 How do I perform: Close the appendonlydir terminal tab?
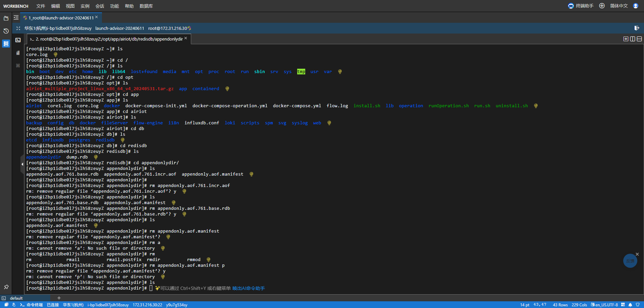pyautogui.click(x=186, y=38)
